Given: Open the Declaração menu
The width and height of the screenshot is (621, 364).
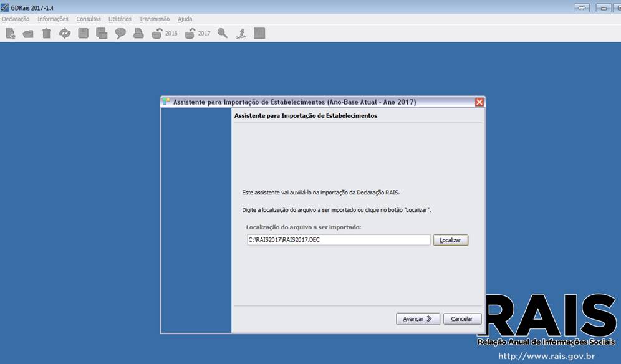Looking at the screenshot, I should tap(16, 19).
